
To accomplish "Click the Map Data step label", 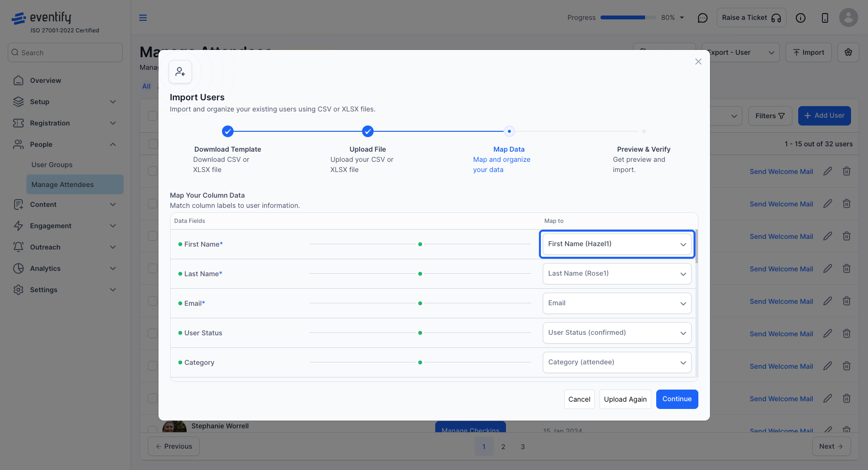I will click(509, 149).
